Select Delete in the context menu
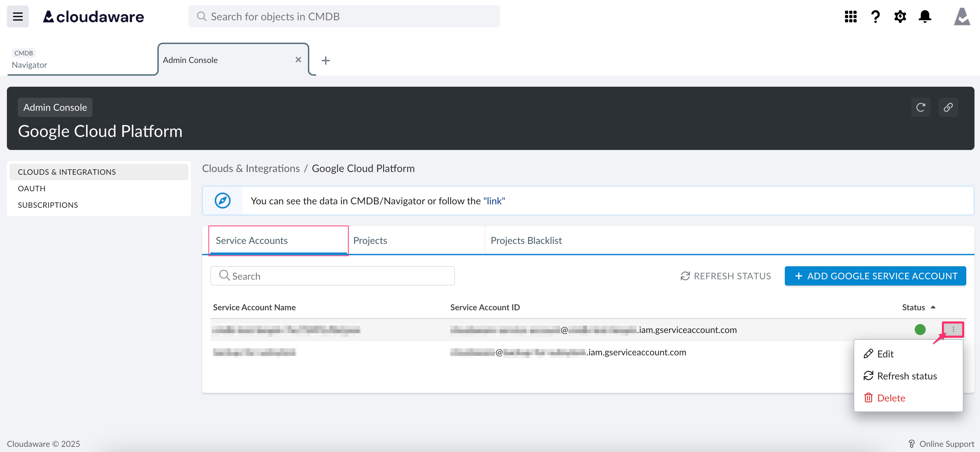Image resolution: width=980 pixels, height=452 pixels. (x=891, y=398)
